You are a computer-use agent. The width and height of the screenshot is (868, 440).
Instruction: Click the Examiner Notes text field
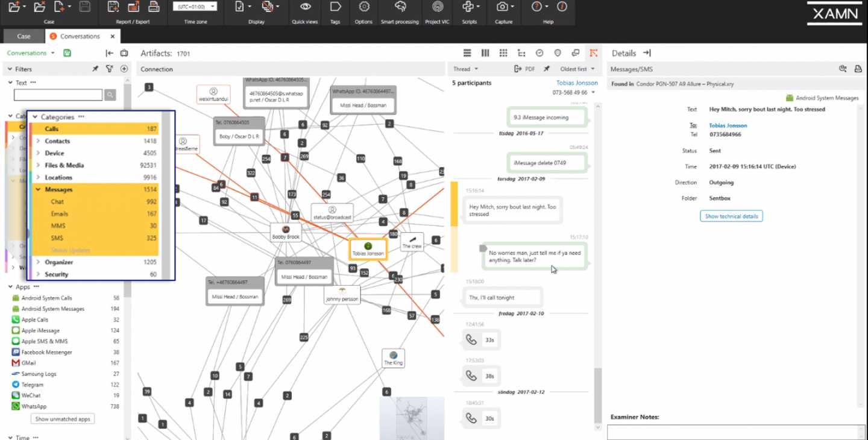click(736, 432)
